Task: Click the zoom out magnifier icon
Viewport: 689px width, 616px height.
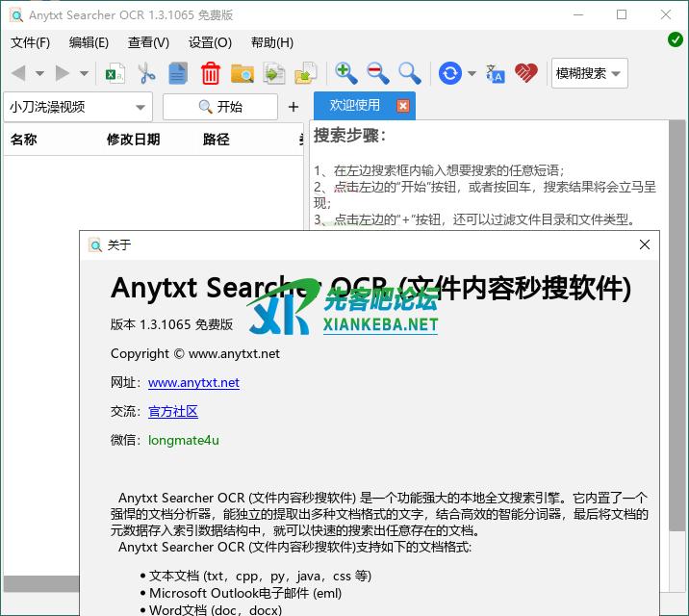Action: 377,73
